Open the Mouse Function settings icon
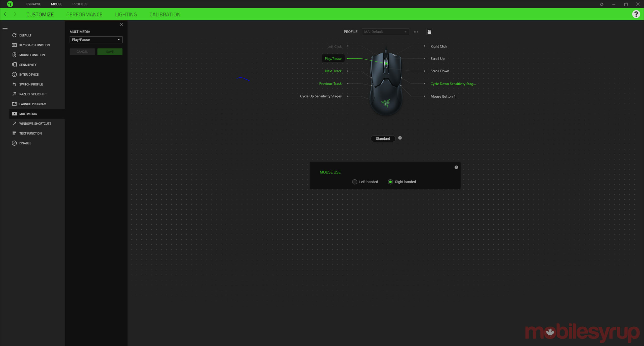The width and height of the screenshot is (644, 346). click(14, 55)
